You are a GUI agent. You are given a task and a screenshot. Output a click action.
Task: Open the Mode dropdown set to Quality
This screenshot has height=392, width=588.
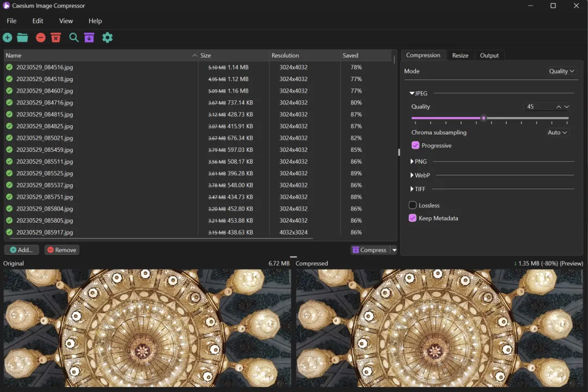tap(561, 71)
